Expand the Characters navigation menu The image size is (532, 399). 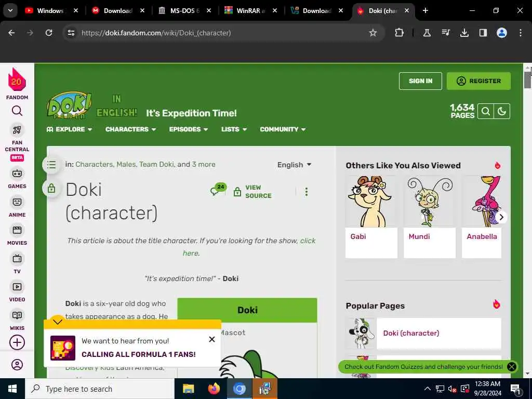tap(130, 129)
